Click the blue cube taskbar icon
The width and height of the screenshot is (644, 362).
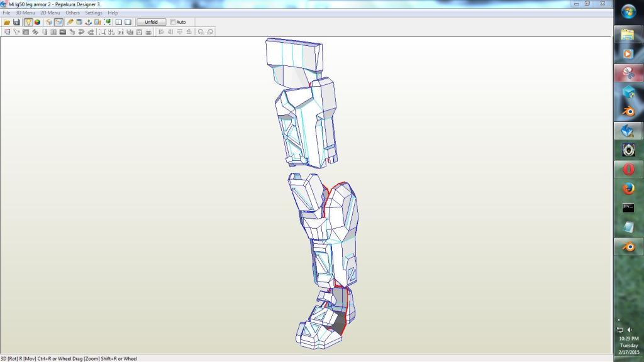pyautogui.click(x=628, y=92)
